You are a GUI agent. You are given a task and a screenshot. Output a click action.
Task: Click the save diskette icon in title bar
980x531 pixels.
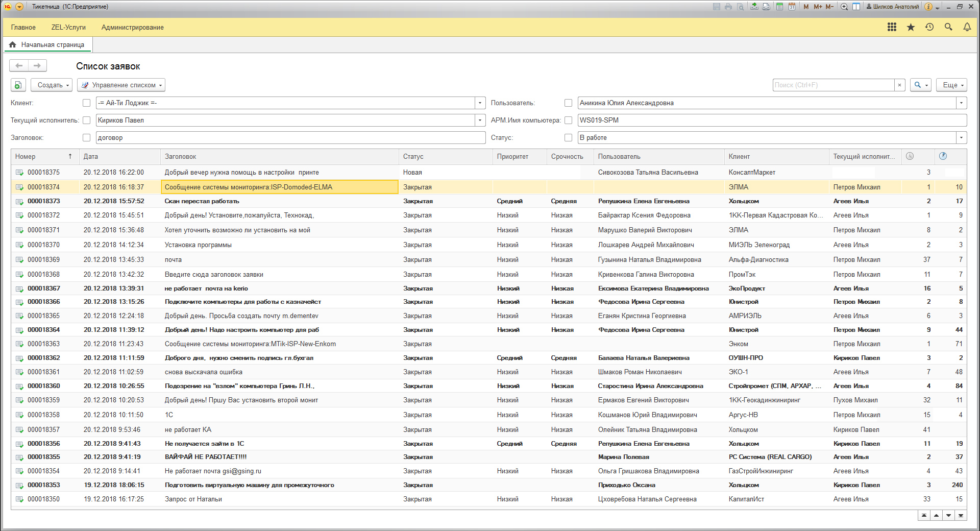717,7
